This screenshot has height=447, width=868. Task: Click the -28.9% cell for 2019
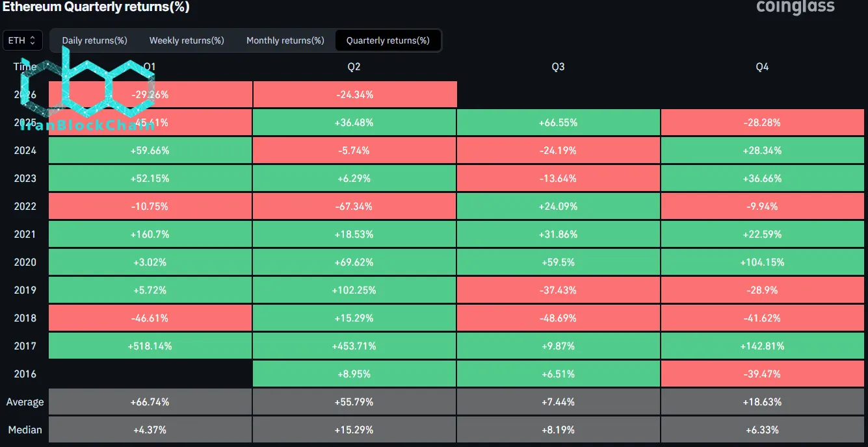coord(763,290)
